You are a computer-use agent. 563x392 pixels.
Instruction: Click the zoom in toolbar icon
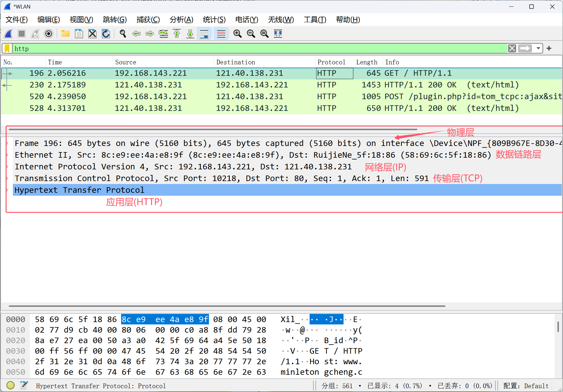point(237,34)
